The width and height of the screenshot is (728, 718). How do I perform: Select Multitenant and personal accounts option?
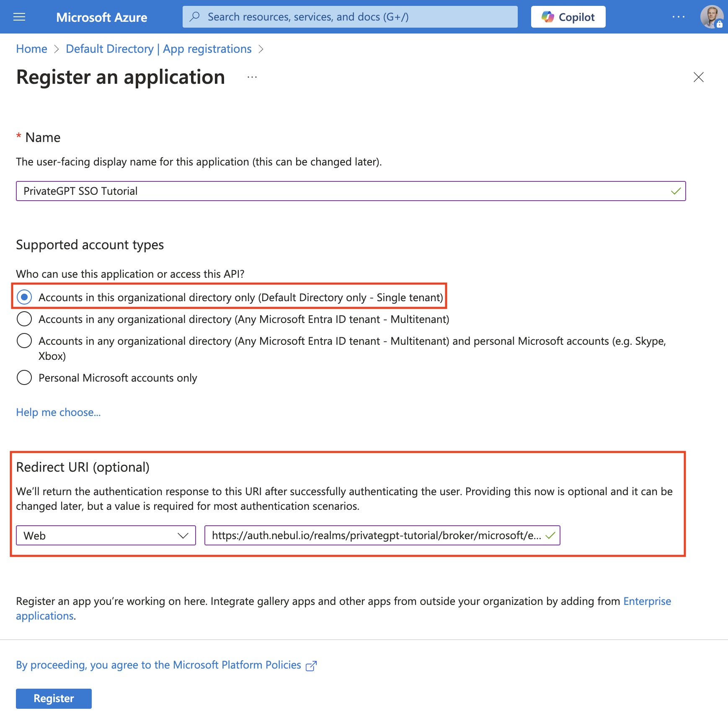24,341
